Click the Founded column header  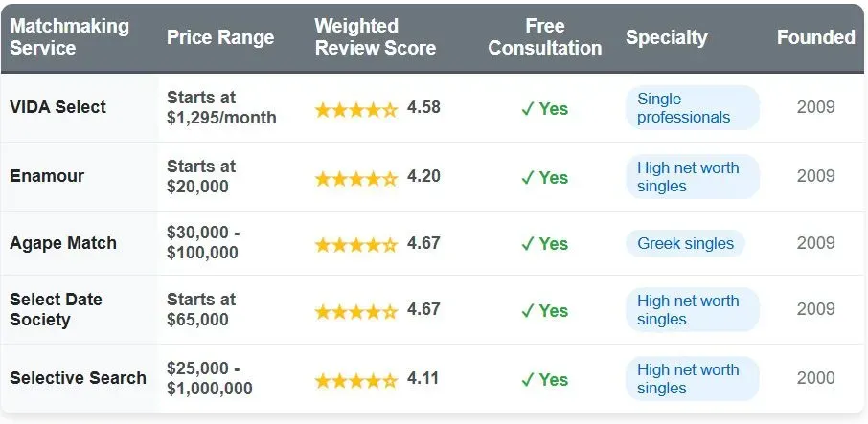click(x=815, y=38)
